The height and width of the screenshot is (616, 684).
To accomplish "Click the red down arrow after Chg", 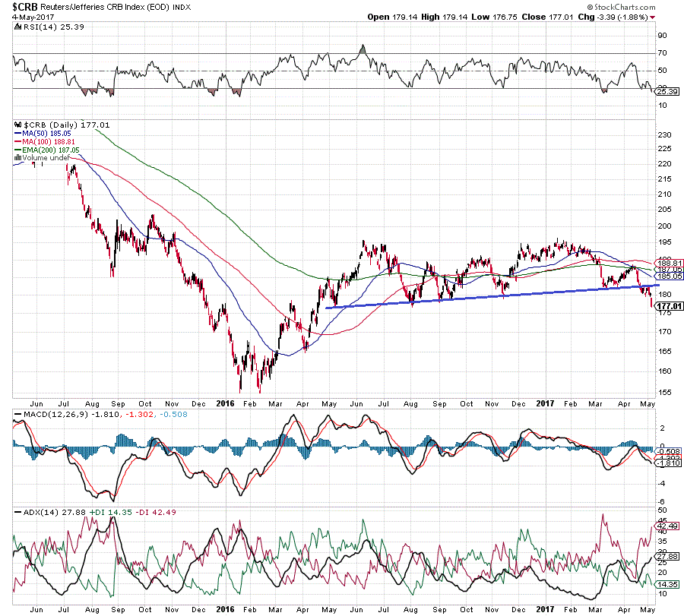I will click(652, 17).
